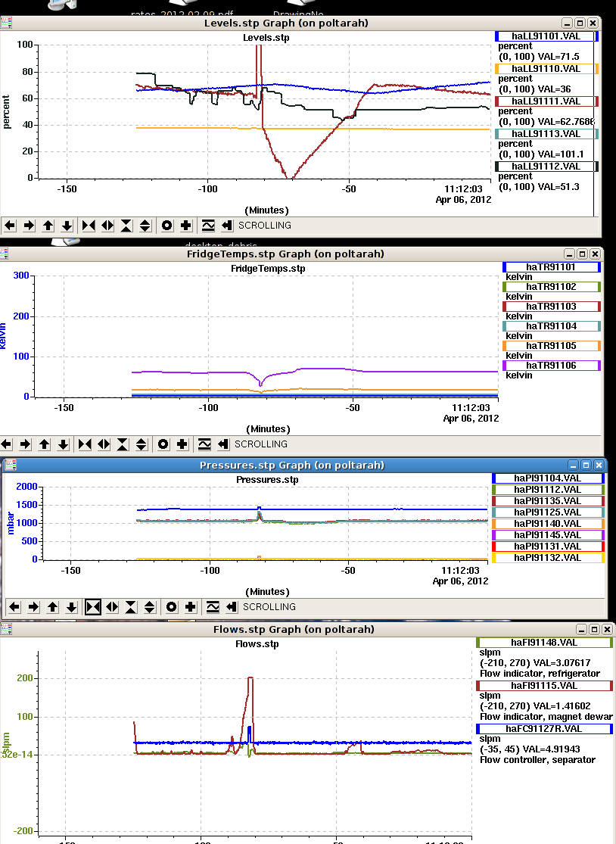The width and height of the screenshot is (616, 844).
Task: Click the vertical diamond zoom icon in FridgeTemps toolbar
Action: coord(142,444)
